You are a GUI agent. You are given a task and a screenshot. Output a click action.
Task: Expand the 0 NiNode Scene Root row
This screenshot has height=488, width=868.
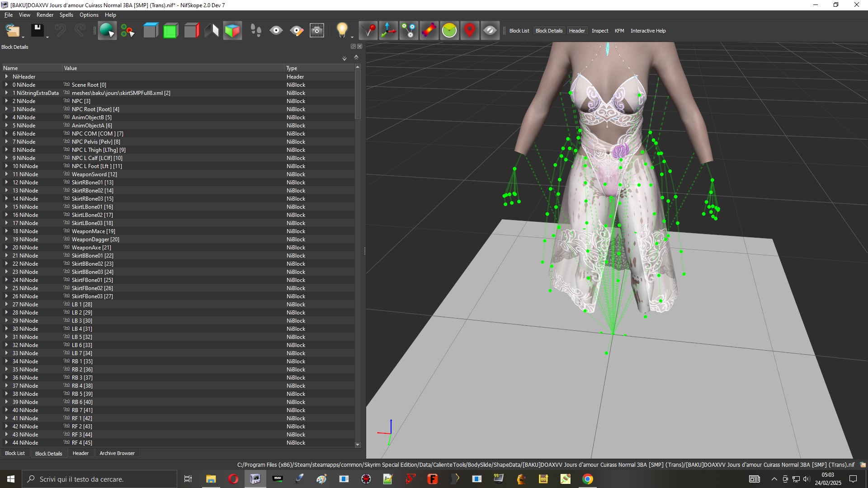6,84
